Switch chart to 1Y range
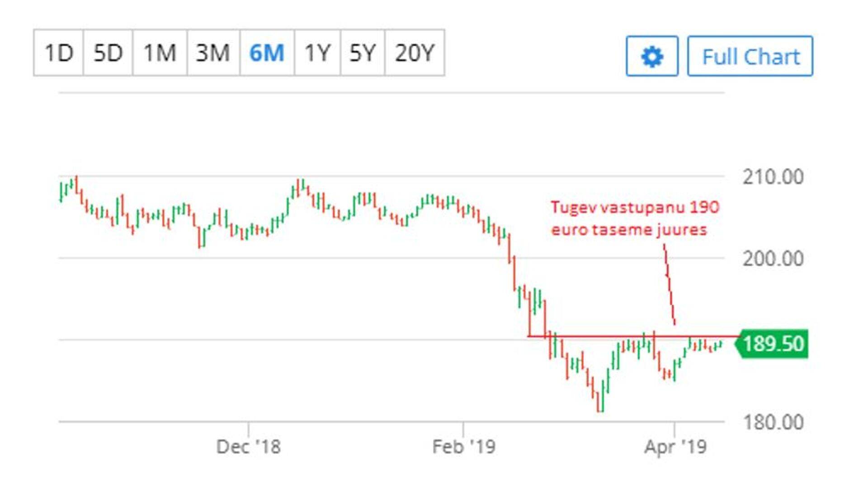Viewport: 868px width, 498px height. (x=317, y=53)
